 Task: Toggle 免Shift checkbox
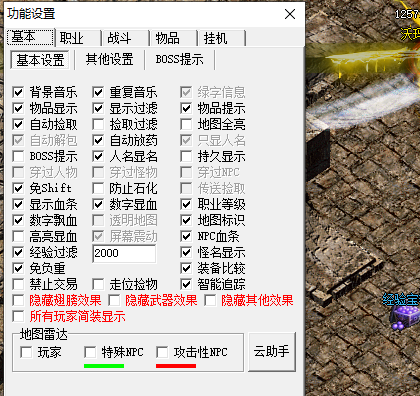click(18, 188)
